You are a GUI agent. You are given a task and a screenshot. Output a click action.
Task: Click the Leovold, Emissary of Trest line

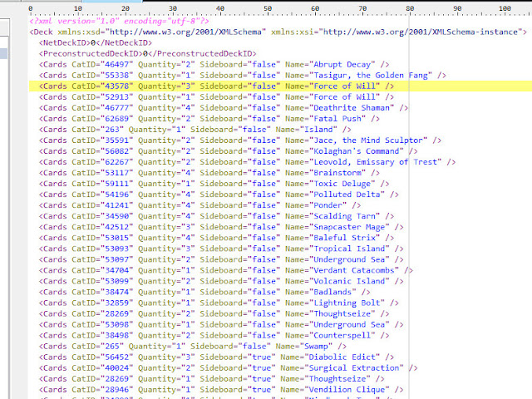point(247,162)
